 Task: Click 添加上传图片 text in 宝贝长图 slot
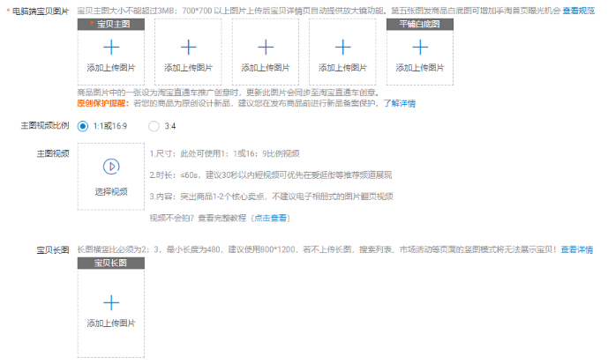pos(110,323)
